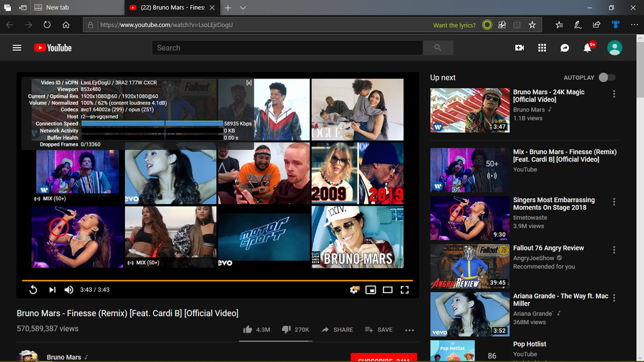
Task: Open the Mix Bruno Mars Finesse playlist title
Action: click(x=565, y=155)
